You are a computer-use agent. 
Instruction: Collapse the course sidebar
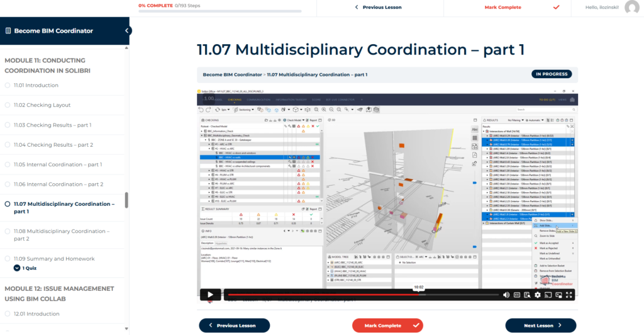128,31
